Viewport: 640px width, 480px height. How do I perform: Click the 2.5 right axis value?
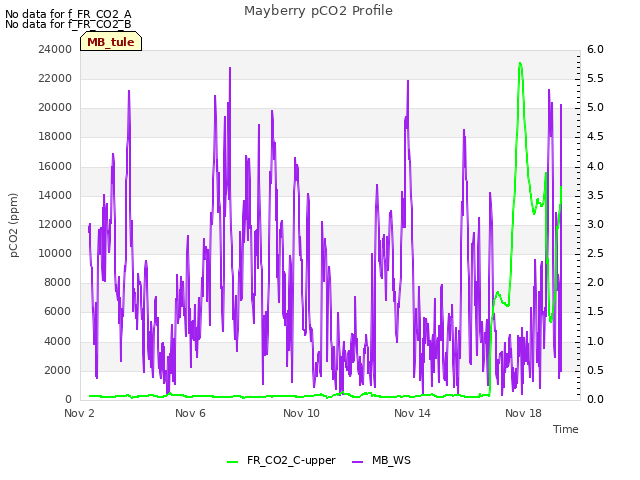[595, 253]
